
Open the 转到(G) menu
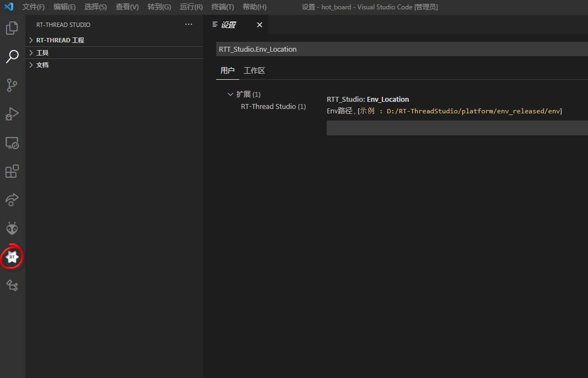coord(160,7)
